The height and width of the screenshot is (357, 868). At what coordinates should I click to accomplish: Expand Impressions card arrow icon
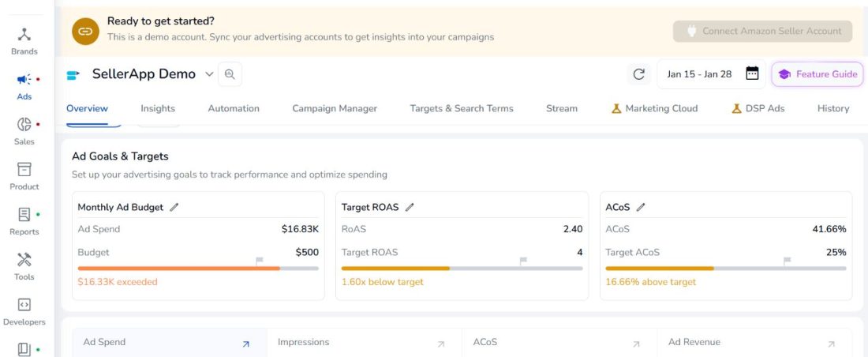click(x=440, y=344)
